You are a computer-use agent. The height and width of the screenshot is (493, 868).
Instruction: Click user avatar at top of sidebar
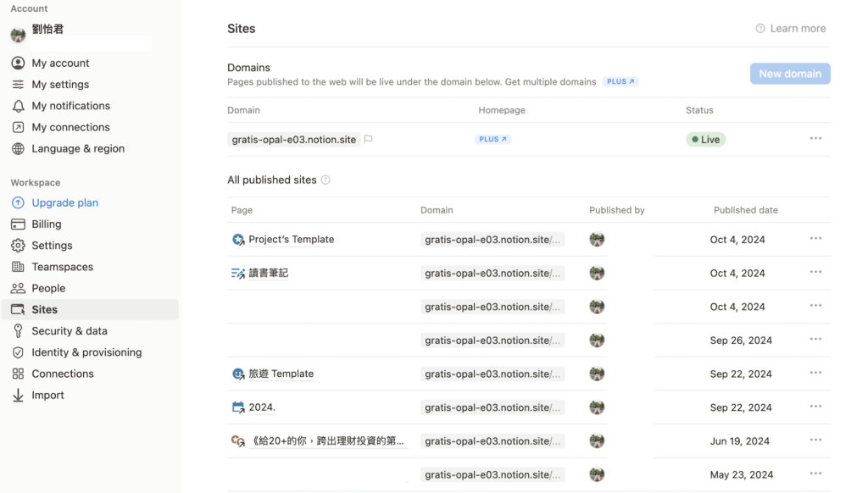[x=18, y=35]
